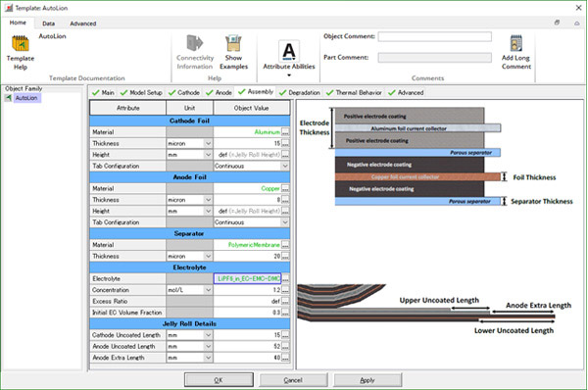
Task: Open the Degradation tab
Action: [300, 92]
